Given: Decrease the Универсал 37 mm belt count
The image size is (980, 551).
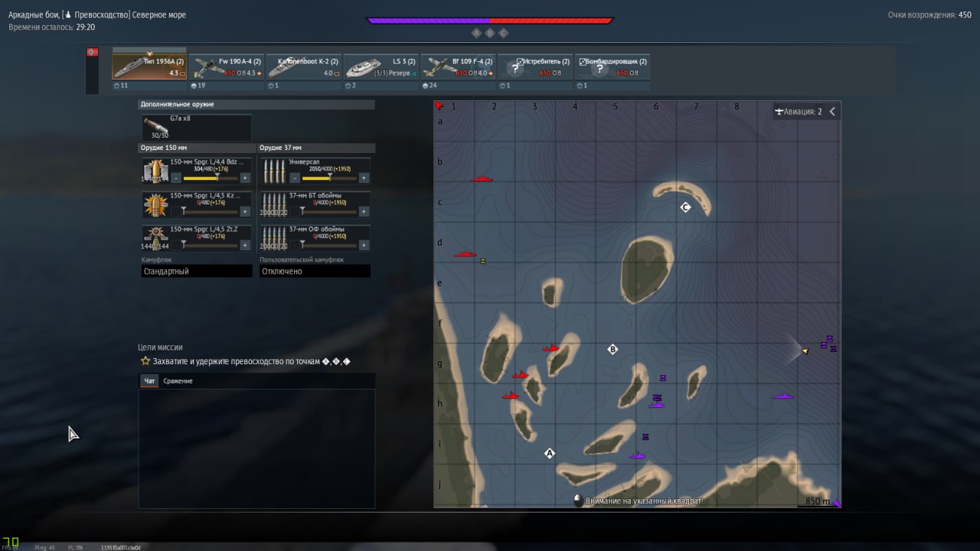Looking at the screenshot, I should pos(296,178).
